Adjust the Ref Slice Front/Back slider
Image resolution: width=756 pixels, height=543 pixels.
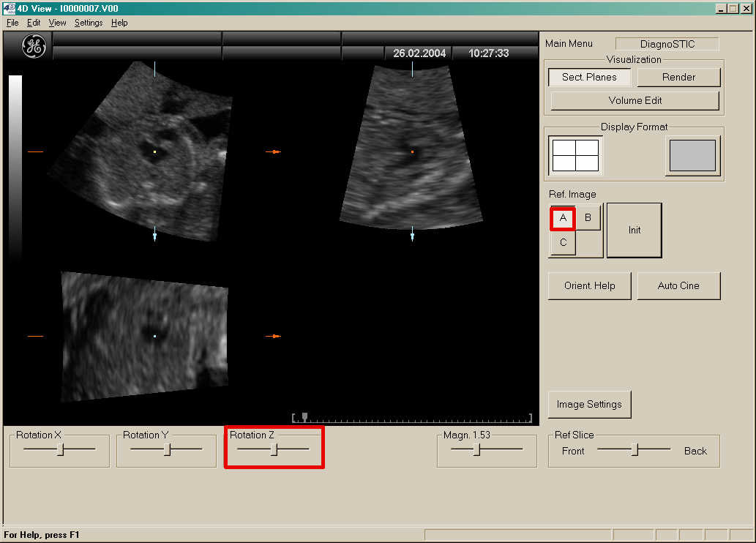click(x=635, y=449)
